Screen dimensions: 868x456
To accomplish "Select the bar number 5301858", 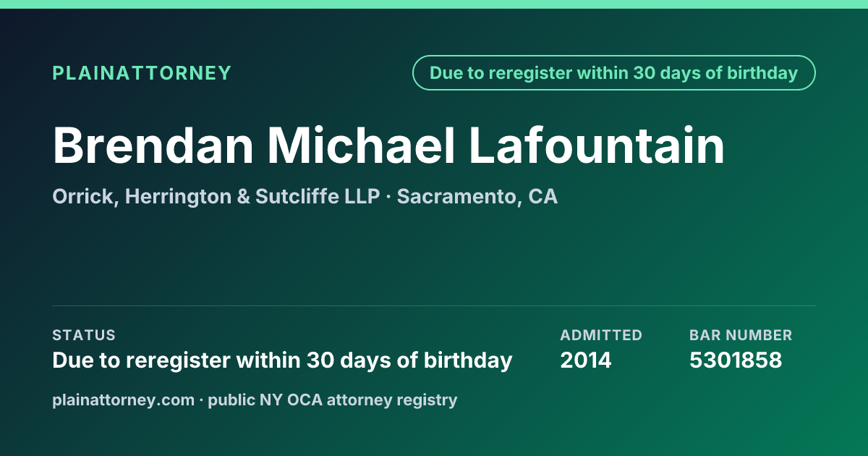I will (736, 360).
